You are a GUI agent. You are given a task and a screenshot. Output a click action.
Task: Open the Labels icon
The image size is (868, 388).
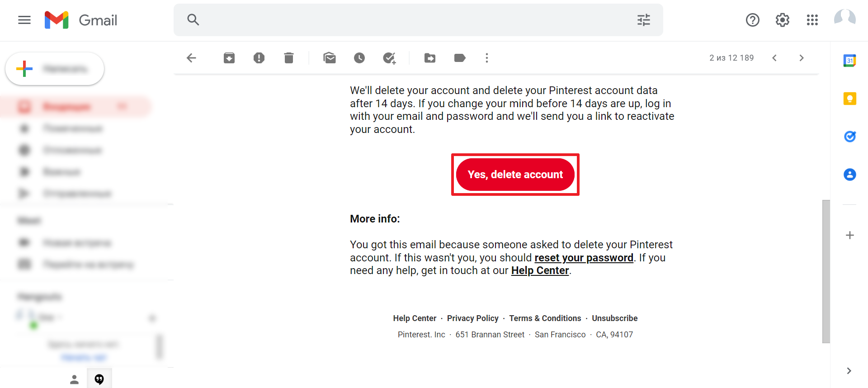[460, 58]
